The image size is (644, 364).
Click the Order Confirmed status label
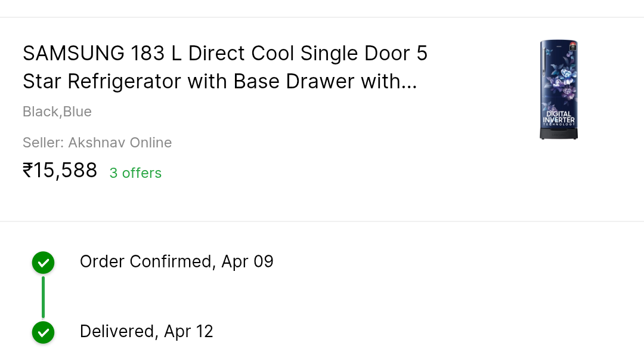145,261
